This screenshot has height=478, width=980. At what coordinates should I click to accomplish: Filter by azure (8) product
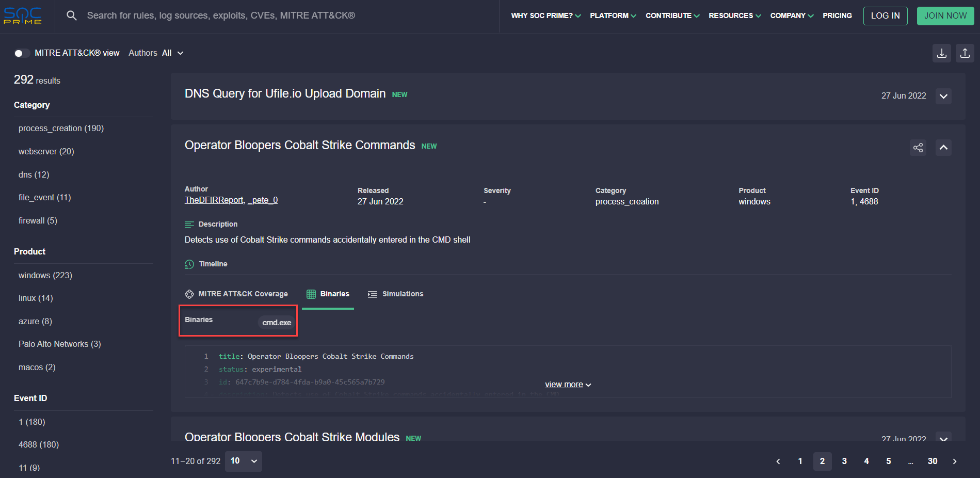pyautogui.click(x=35, y=322)
